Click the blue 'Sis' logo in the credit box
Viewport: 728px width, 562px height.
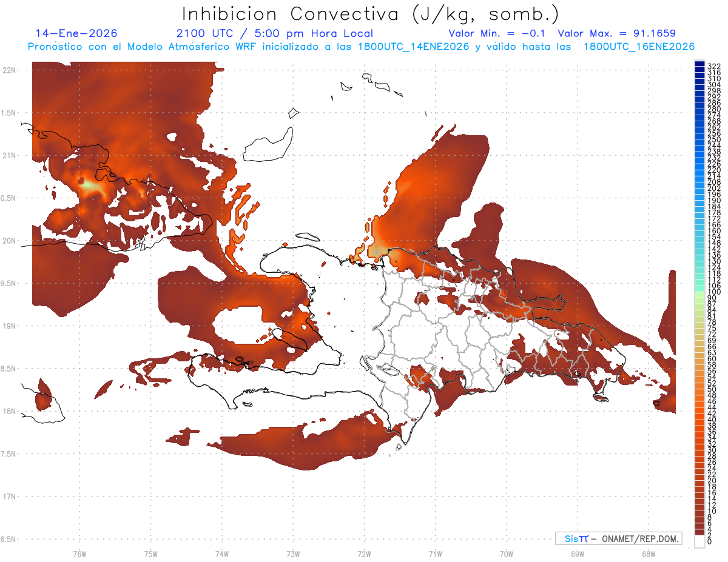572,538
